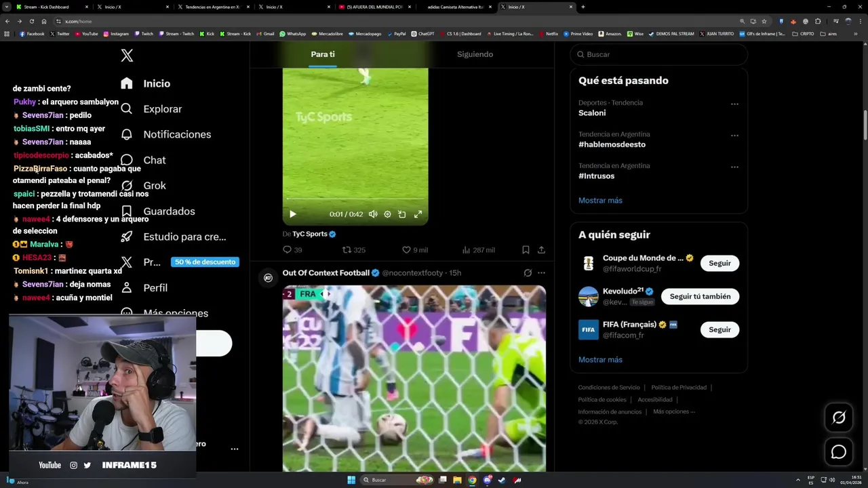
Task: Click Seguir tú también for Kevoludo
Action: (700, 296)
